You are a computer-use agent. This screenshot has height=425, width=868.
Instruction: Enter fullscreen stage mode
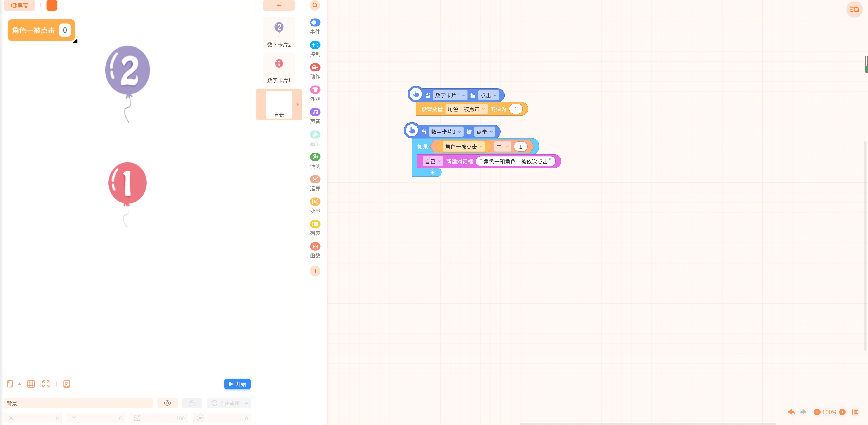[46, 384]
